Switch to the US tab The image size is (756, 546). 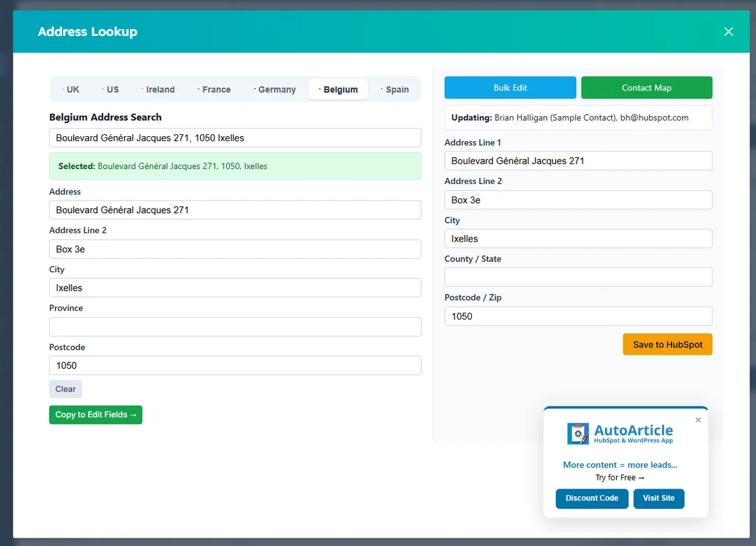(110, 90)
